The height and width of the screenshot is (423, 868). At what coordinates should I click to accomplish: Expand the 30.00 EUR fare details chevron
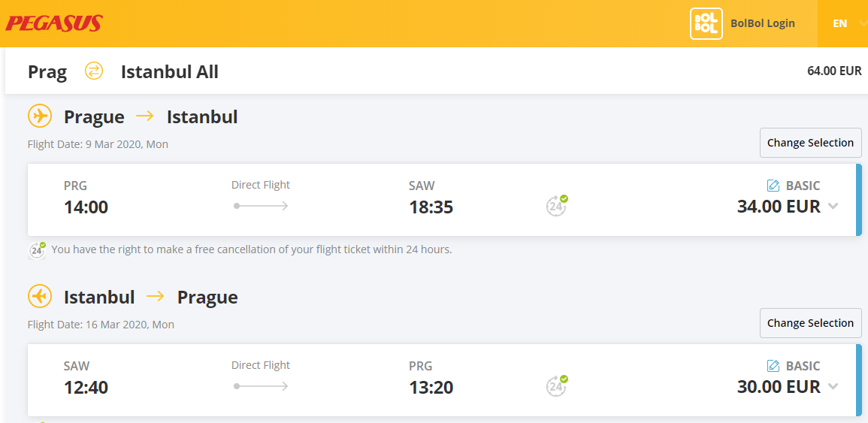click(x=833, y=386)
